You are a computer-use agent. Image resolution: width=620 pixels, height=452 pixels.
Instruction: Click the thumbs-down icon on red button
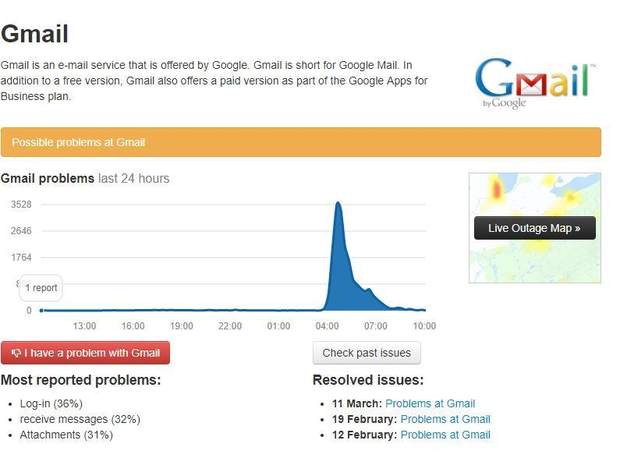(x=16, y=353)
